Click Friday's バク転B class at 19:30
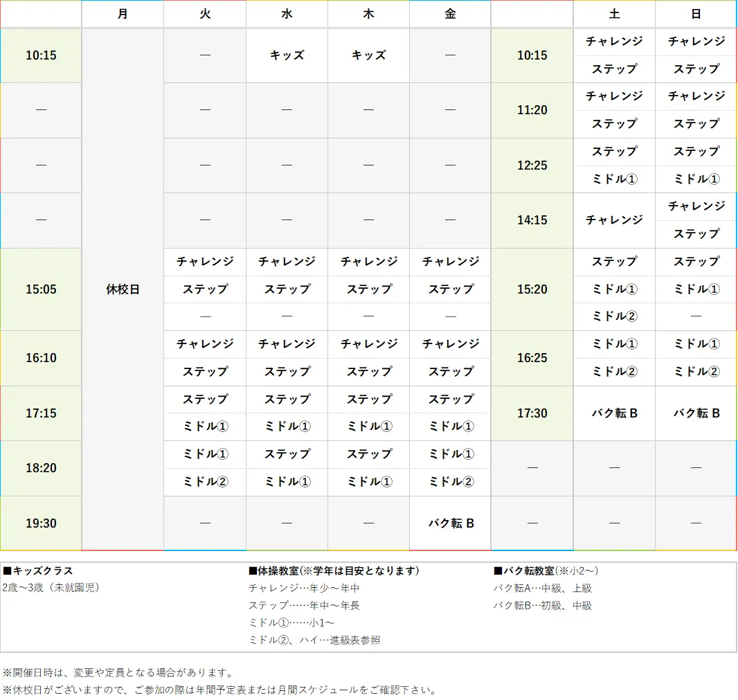738x700 pixels. pos(450,523)
